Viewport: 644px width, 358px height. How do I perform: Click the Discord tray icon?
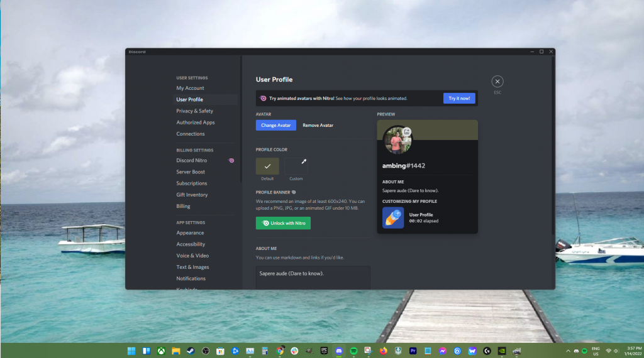pos(576,351)
